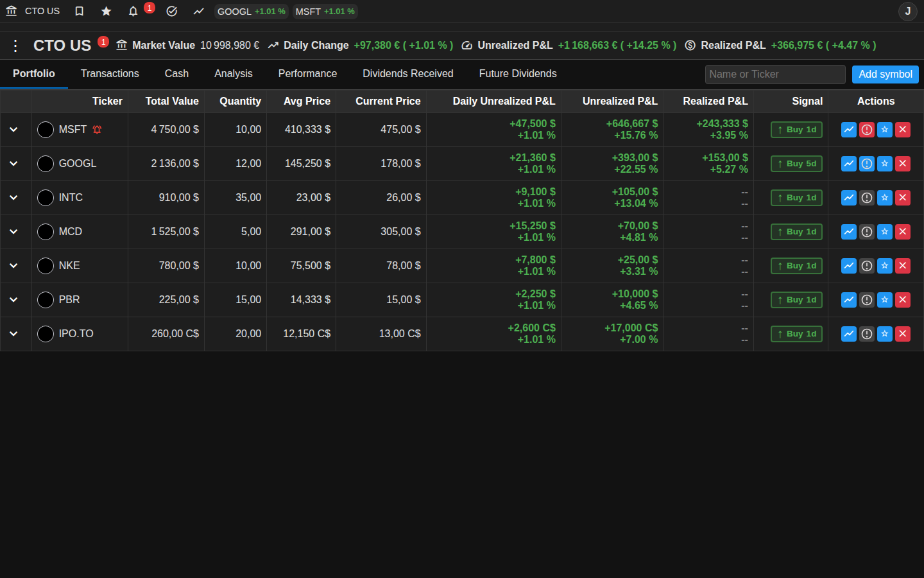The width and height of the screenshot is (924, 578).
Task: Click the Buy 1d signal for PBR
Action: (x=796, y=300)
